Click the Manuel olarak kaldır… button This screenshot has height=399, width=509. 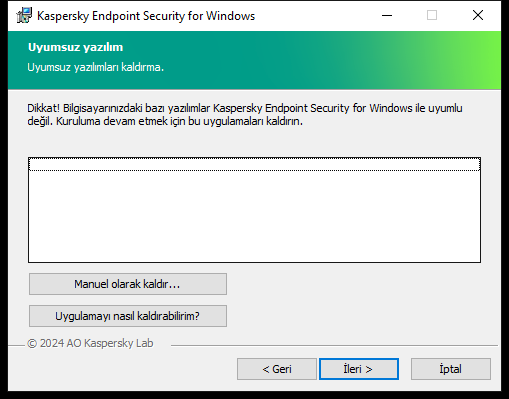tap(128, 284)
